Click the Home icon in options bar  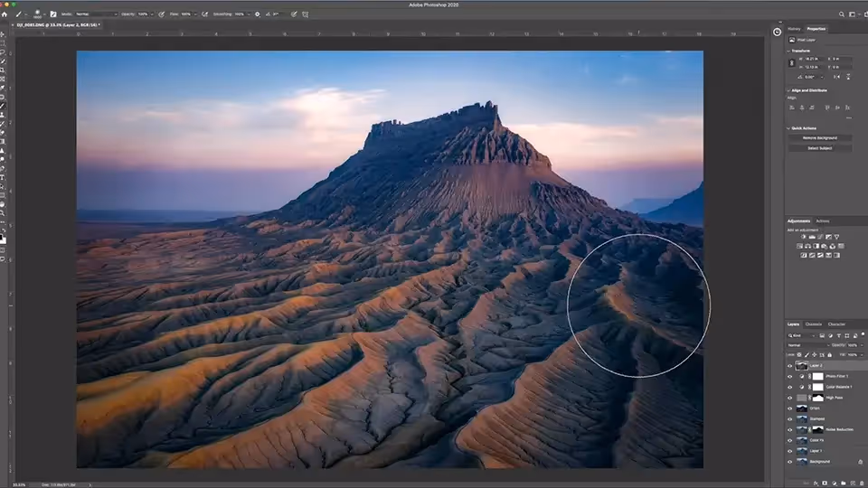coord(5,14)
